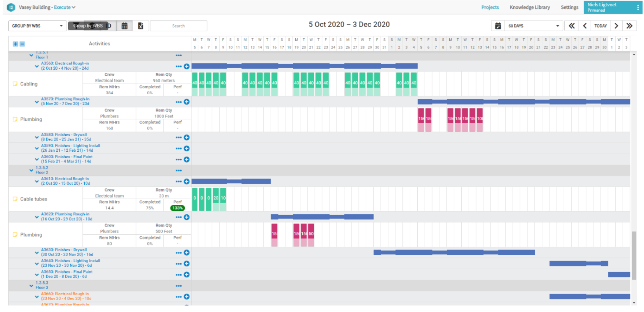Open the Knowledge Library tab
Screen dimensions: 644x312
tap(529, 7)
